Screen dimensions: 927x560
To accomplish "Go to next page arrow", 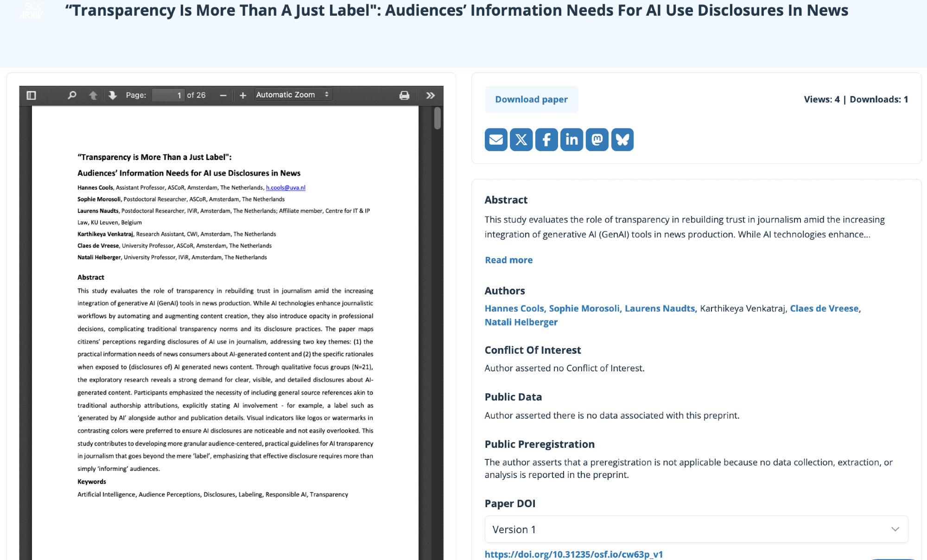I will click(113, 95).
